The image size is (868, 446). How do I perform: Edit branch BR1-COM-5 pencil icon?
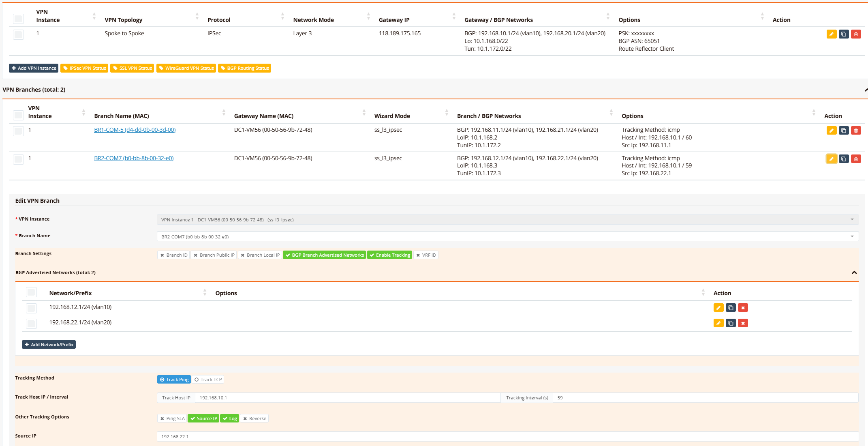point(831,131)
